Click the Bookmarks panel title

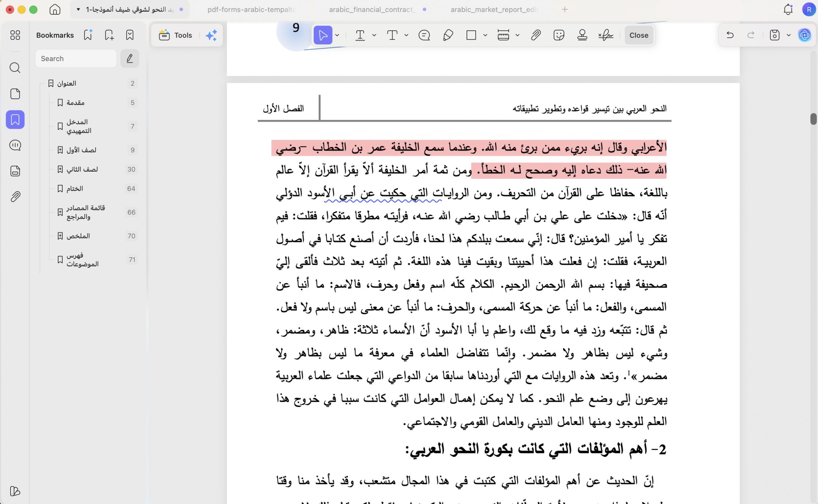click(x=55, y=35)
